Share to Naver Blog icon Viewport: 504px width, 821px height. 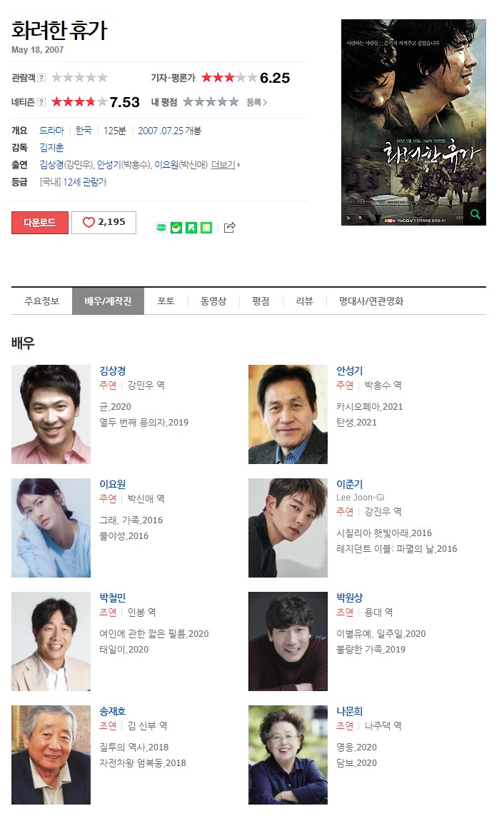click(x=161, y=228)
